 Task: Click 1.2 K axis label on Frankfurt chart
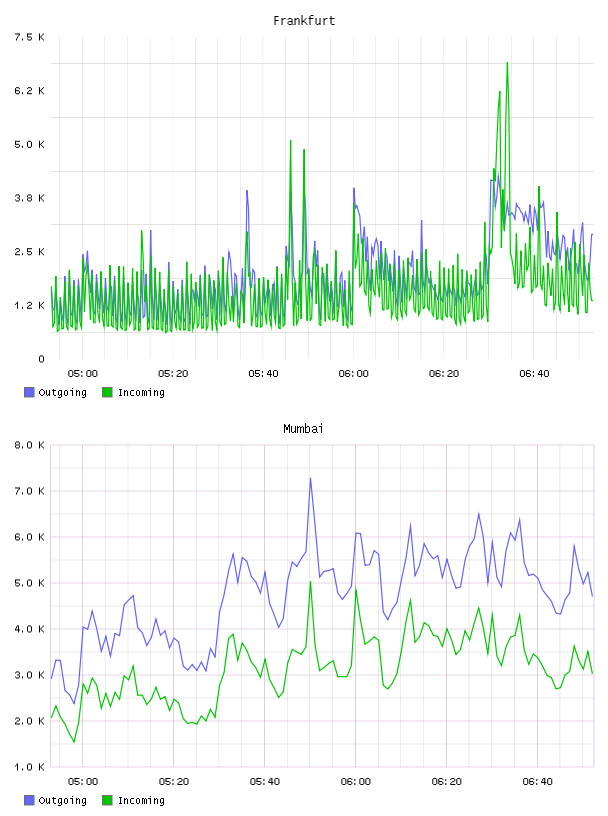tap(29, 305)
